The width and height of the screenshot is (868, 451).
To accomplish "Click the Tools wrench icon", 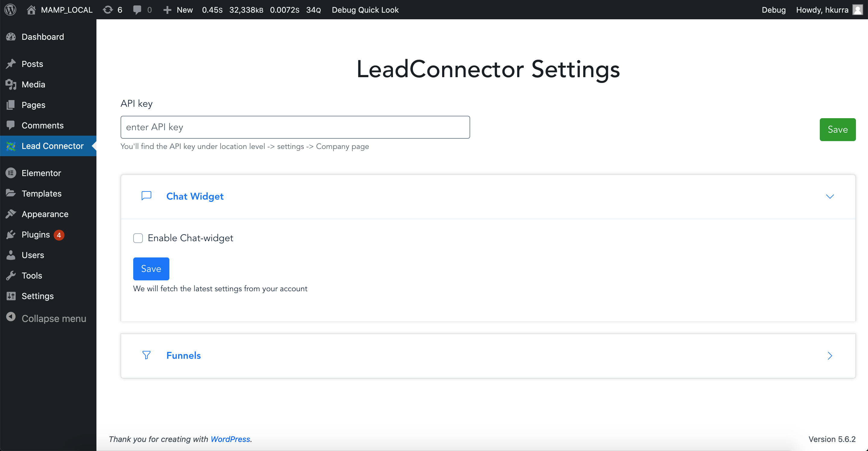I will pos(11,276).
